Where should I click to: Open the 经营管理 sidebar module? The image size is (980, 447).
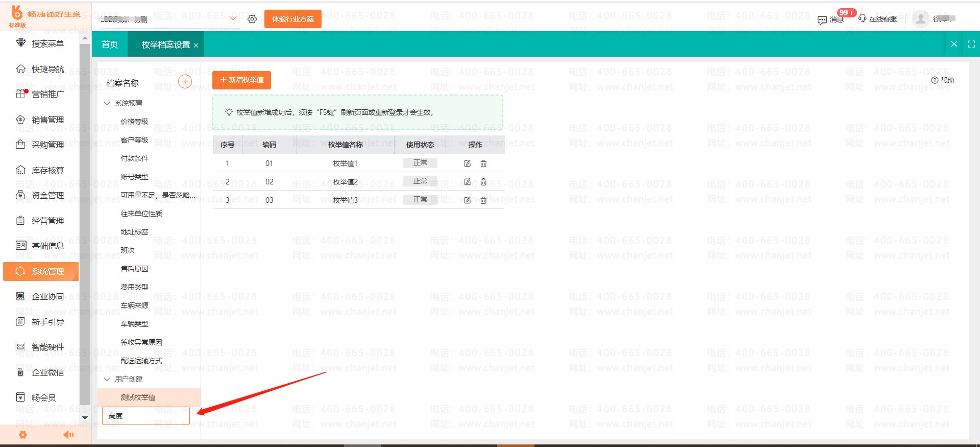(40, 221)
